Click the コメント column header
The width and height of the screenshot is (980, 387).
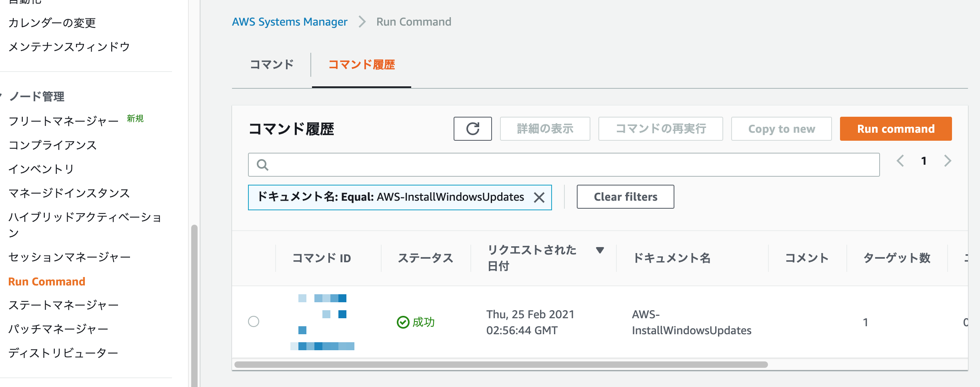(x=806, y=258)
